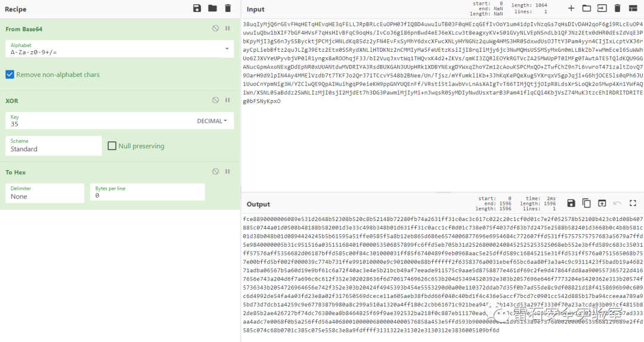The image size is (644, 342).
Task: Select the To Hex operation title
Action: [16, 172]
